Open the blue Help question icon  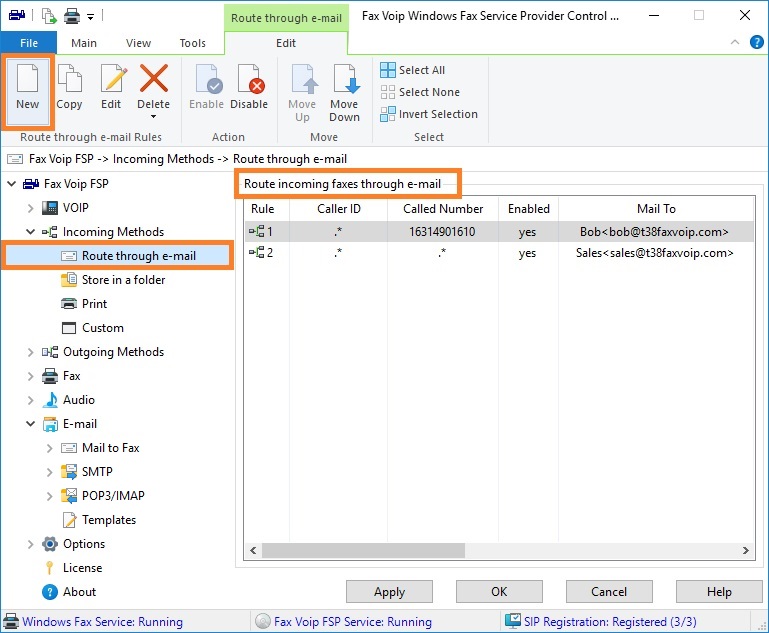(x=756, y=42)
